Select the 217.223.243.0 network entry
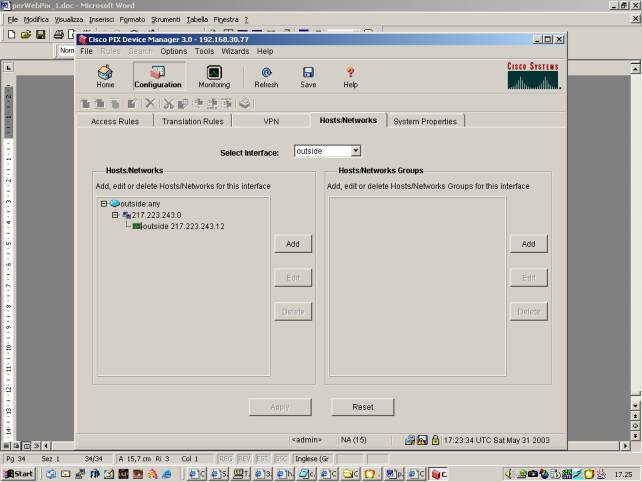Viewport: 642px width, 482px height. tap(156, 215)
